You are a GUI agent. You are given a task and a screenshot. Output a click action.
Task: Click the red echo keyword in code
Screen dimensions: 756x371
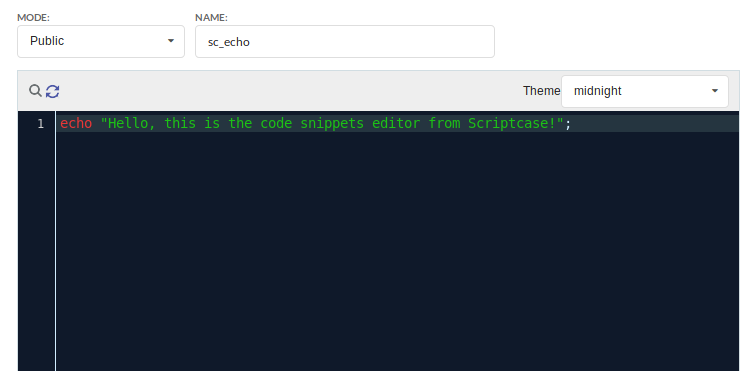pos(76,124)
